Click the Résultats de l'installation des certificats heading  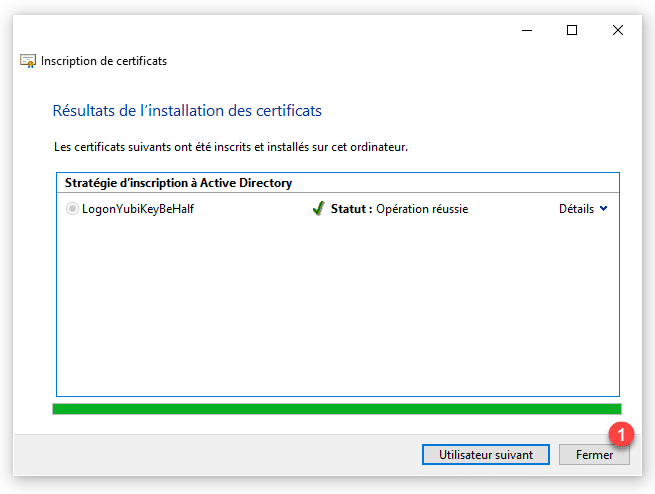point(186,111)
